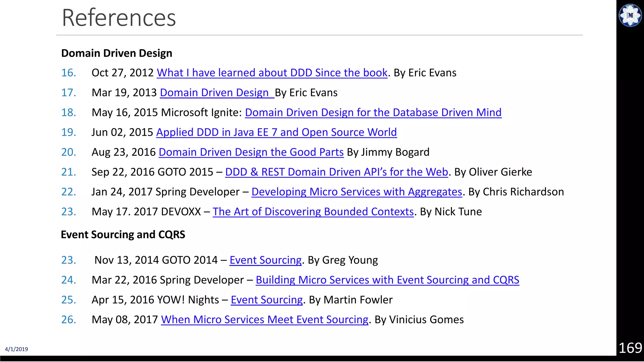Open 'DDD & REST Domain Driven API's for the Web'
The height and width of the screenshot is (362, 644).
tap(336, 172)
